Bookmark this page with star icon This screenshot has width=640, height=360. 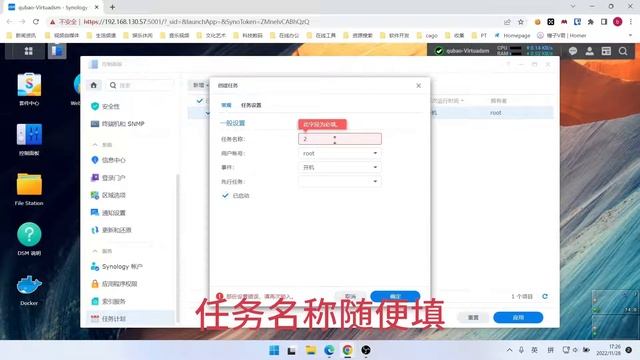[x=521, y=22]
